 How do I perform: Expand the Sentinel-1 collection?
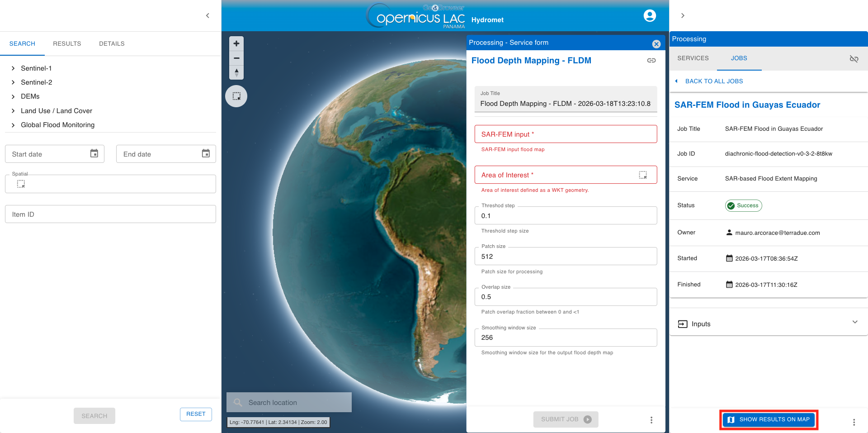(x=13, y=68)
